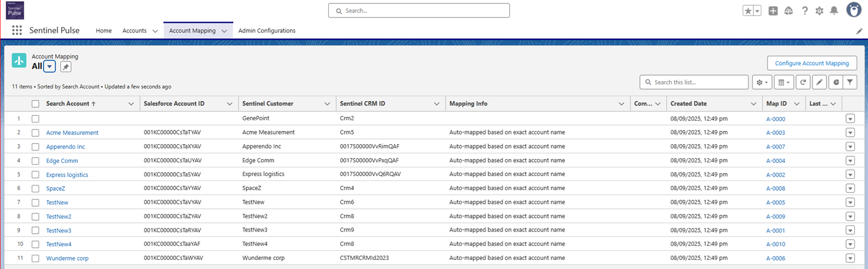
Task: Pin the current list view
Action: click(66, 67)
